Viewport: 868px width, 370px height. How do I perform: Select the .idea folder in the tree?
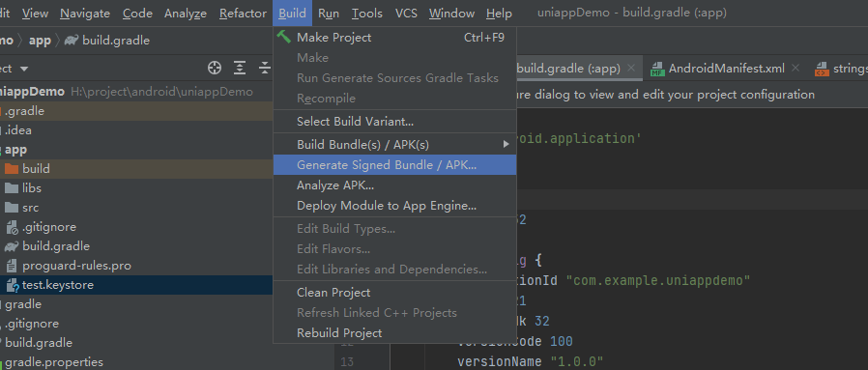click(136, 130)
